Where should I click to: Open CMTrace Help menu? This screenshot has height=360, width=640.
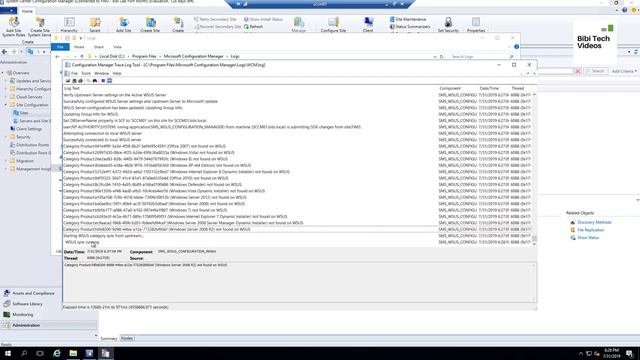pos(117,73)
